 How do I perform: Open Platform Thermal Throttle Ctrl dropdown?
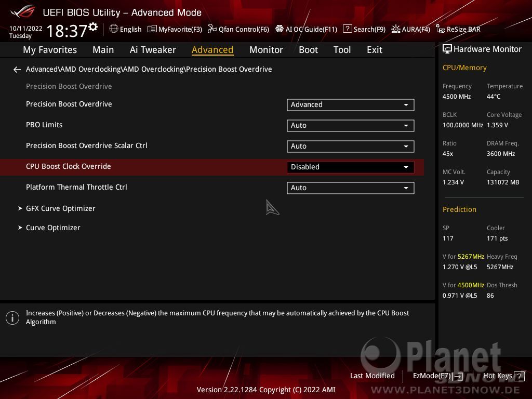coord(351,188)
